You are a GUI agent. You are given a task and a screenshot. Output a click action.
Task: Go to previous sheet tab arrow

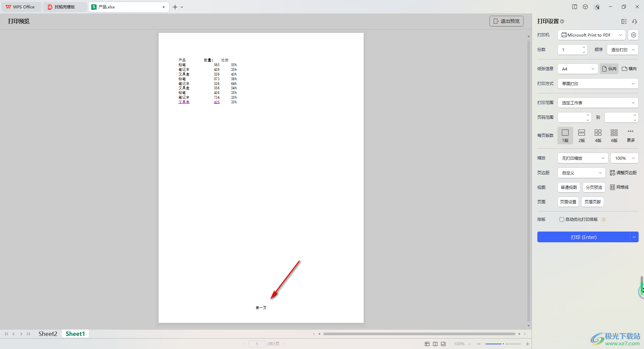click(x=14, y=334)
